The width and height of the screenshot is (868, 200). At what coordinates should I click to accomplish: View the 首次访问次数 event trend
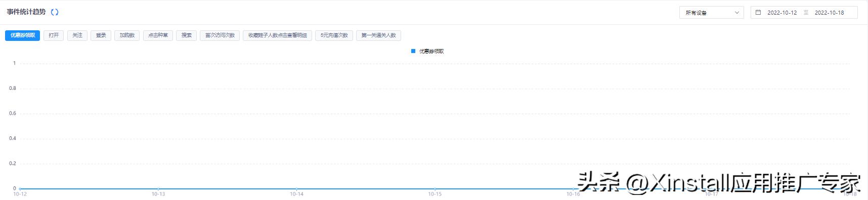click(220, 35)
